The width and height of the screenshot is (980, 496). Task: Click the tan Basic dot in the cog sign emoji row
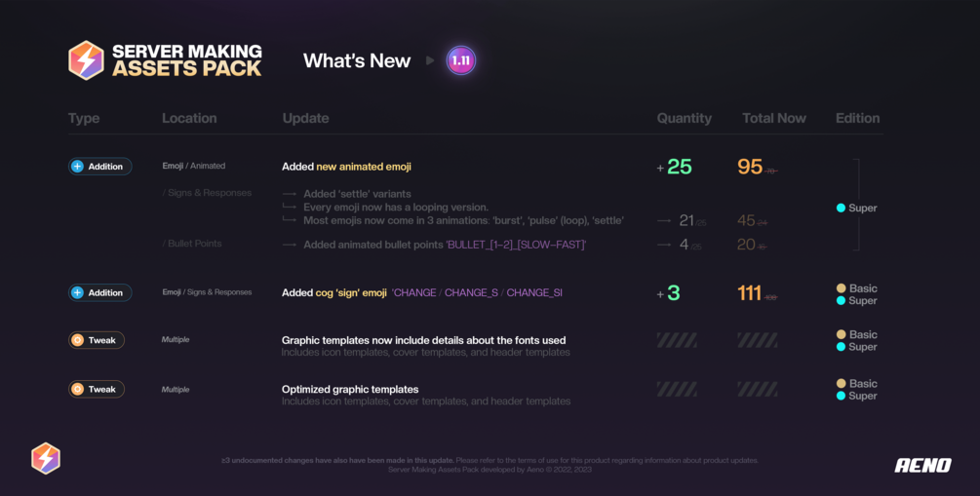841,288
